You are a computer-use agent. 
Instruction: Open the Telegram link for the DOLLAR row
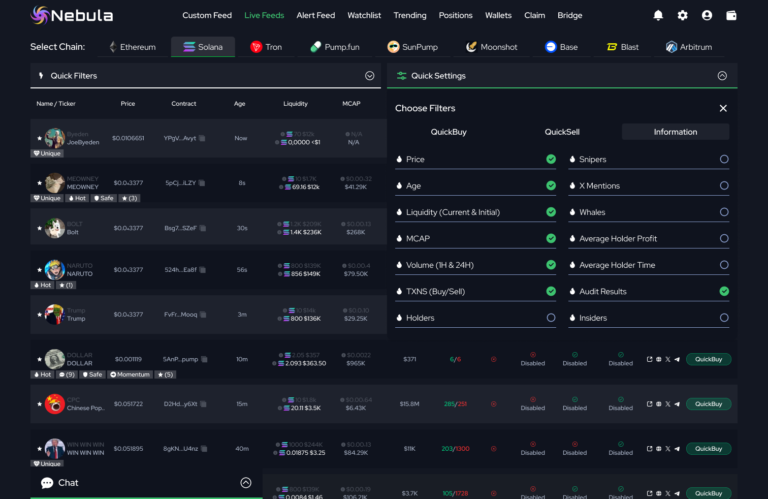click(x=677, y=359)
